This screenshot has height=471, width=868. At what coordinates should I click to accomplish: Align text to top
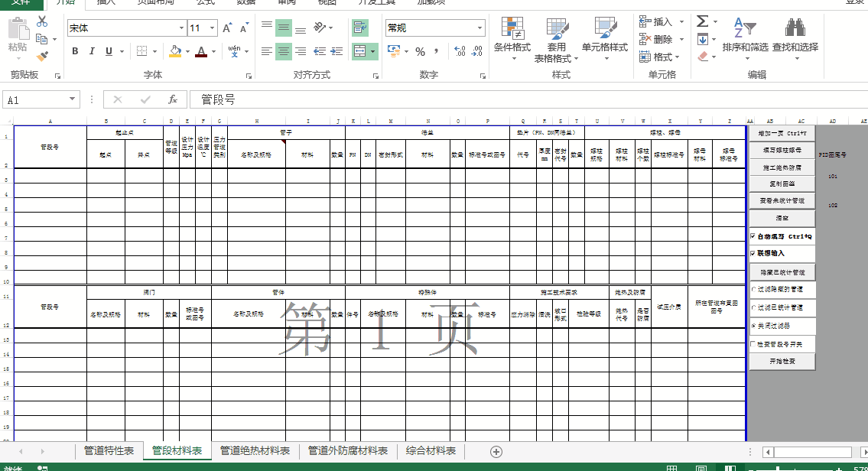pyautogui.click(x=267, y=27)
